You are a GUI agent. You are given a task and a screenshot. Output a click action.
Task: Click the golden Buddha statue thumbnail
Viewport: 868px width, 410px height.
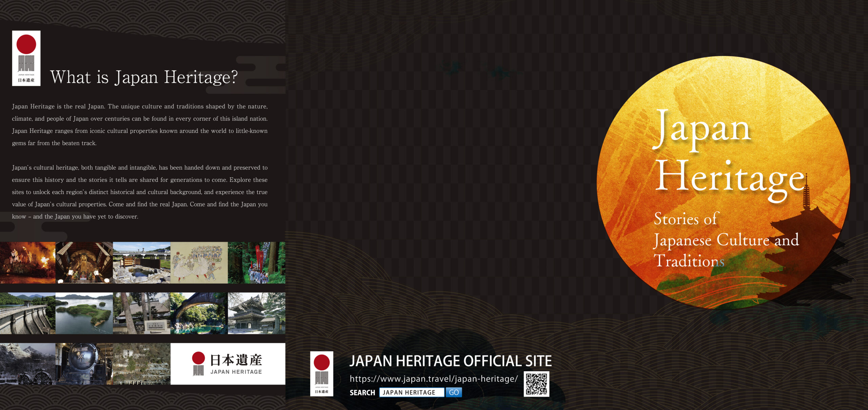(84, 263)
